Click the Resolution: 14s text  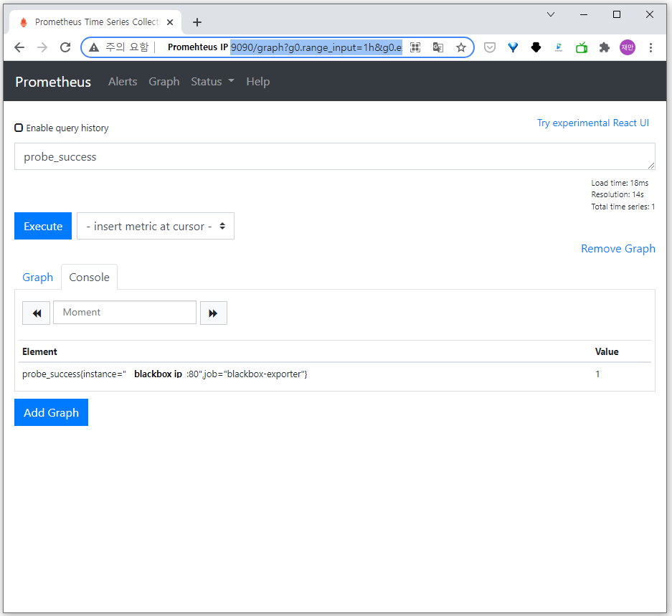(x=617, y=194)
